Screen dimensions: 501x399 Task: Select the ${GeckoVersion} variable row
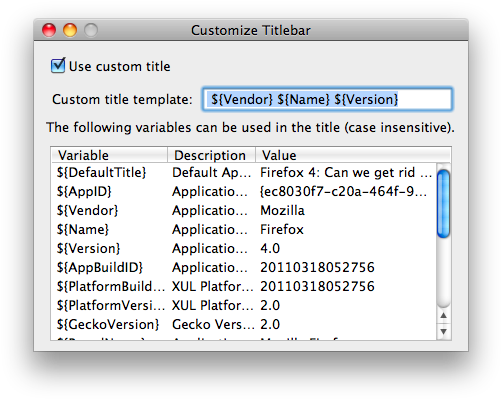coord(244,325)
